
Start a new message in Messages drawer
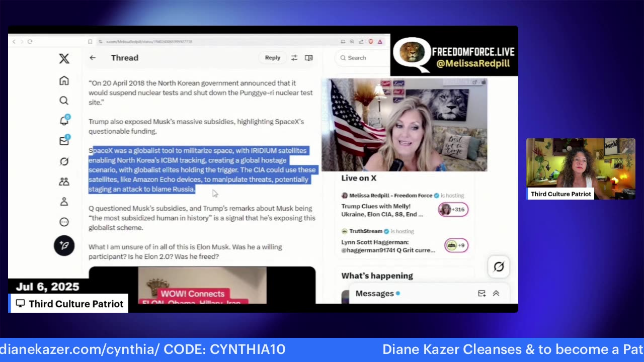coord(481,294)
